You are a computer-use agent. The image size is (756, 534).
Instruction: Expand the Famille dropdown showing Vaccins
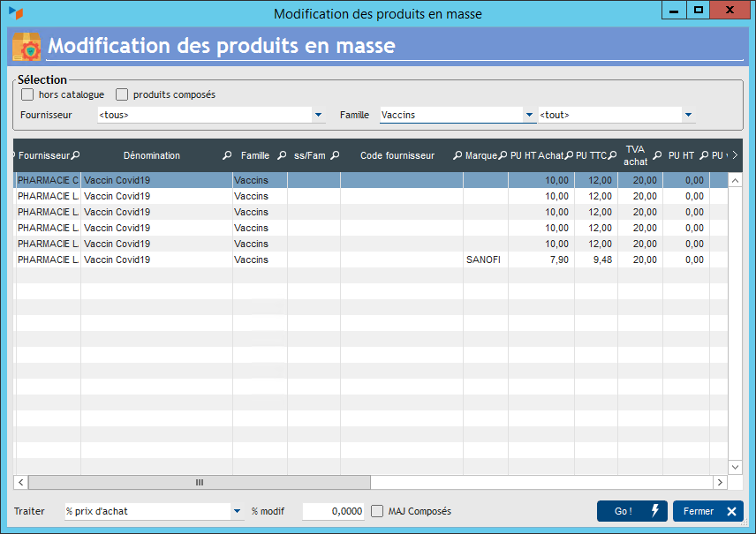(x=530, y=115)
